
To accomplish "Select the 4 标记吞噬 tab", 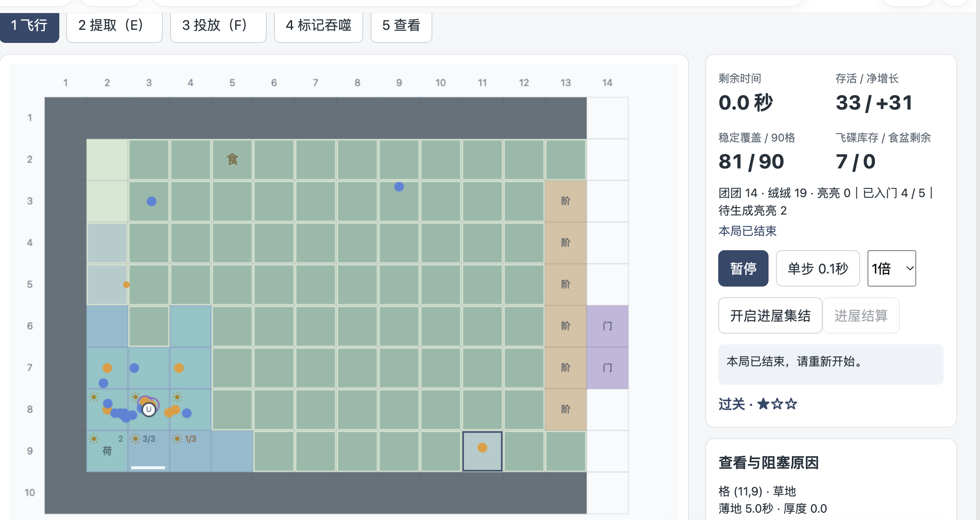I will [x=319, y=26].
